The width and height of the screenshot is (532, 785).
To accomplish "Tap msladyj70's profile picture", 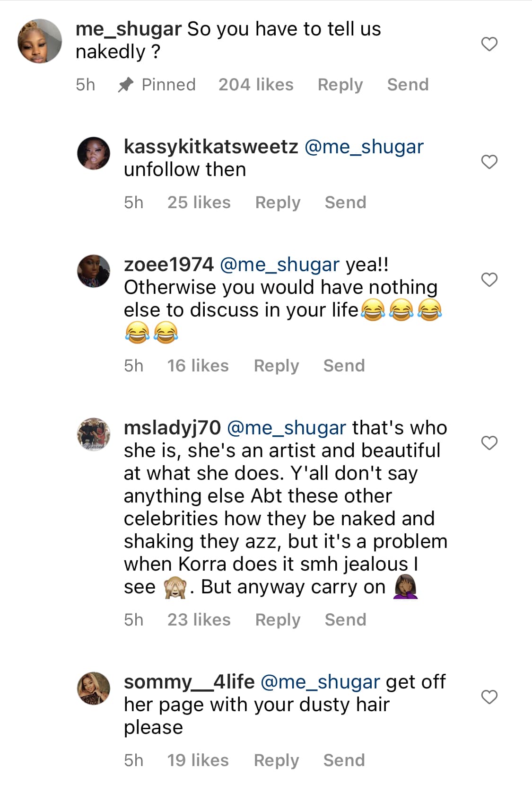I will (x=94, y=434).
